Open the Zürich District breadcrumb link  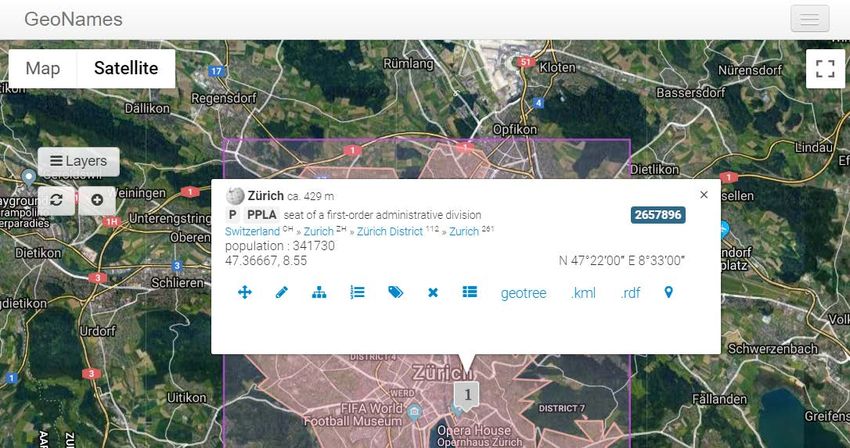389,232
